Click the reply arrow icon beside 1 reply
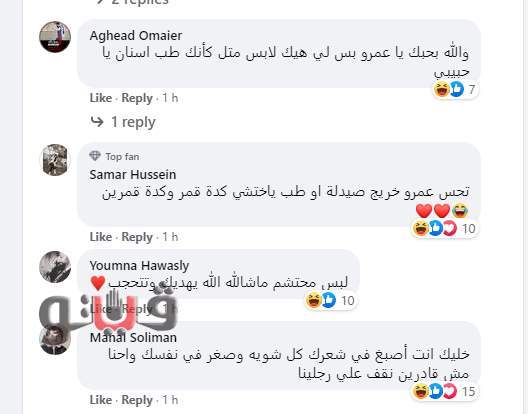The height and width of the screenshot is (414, 528). (97, 122)
